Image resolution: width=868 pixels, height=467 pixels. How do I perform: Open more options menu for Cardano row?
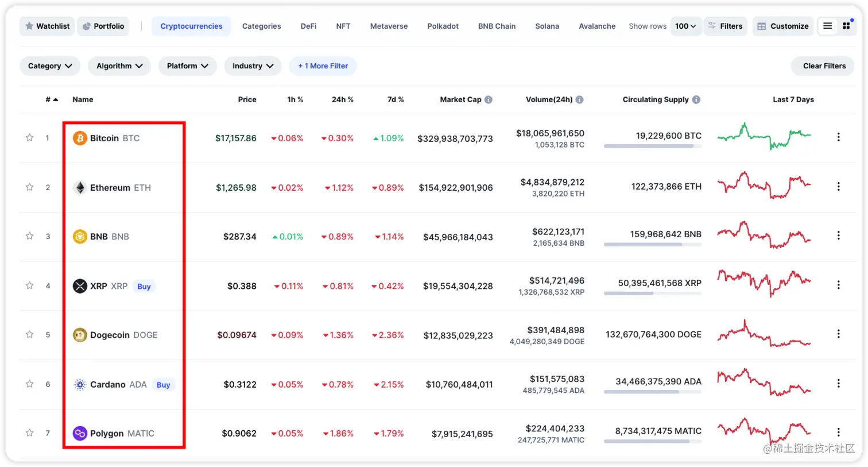838,383
